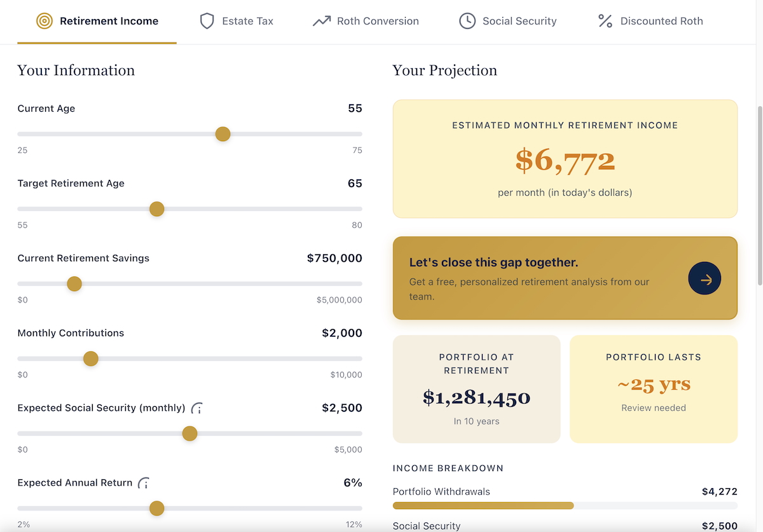Click the "In 10 years" text
763x532 pixels.
[x=477, y=421]
